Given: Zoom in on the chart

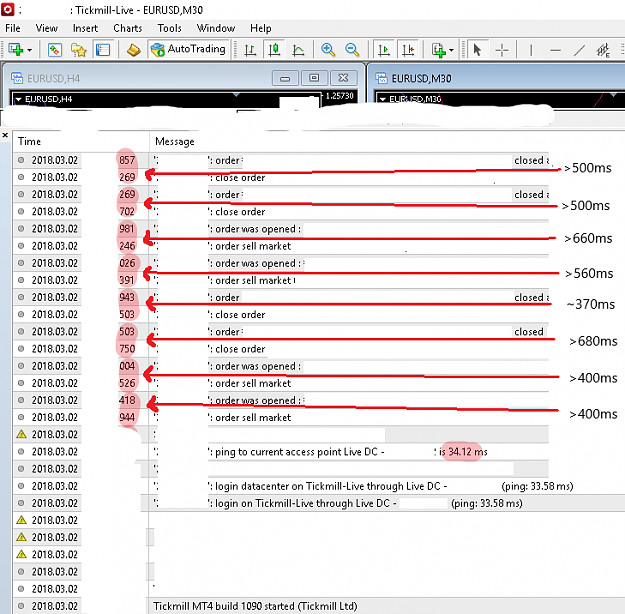Looking at the screenshot, I should tap(328, 50).
